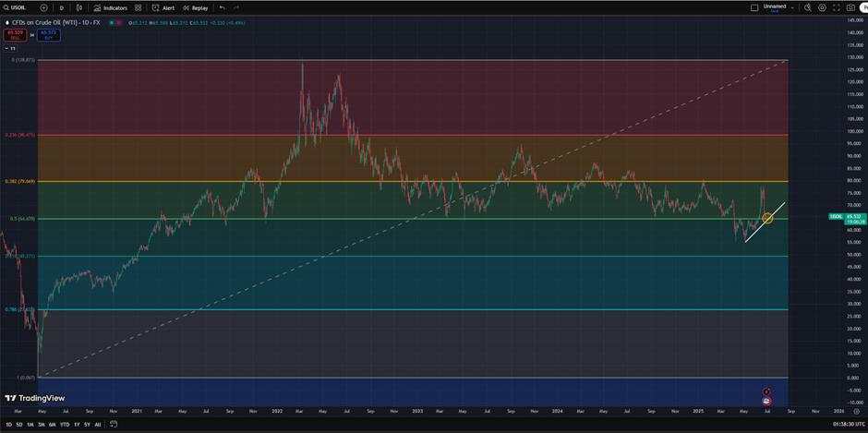Click the yellow circle marker on chart
Image resolution: width=868 pixels, height=433 pixels.
coord(767,218)
